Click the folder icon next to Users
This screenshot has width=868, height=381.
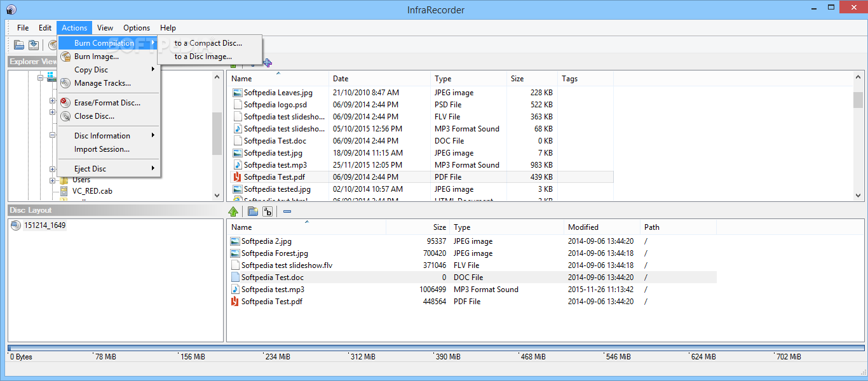click(x=64, y=180)
